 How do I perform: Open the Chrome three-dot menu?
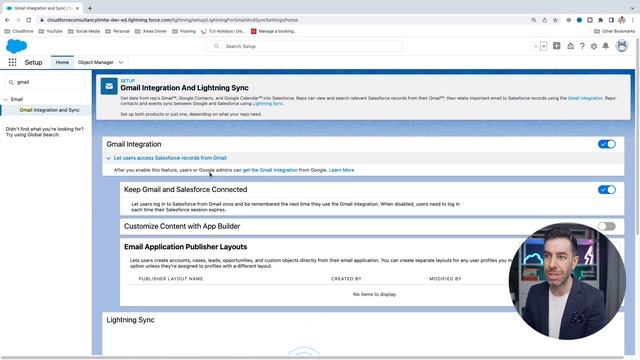point(633,20)
